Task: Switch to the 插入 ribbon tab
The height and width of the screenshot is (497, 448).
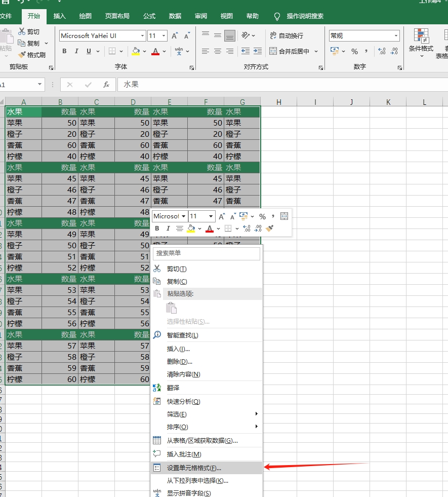Action: (x=60, y=16)
